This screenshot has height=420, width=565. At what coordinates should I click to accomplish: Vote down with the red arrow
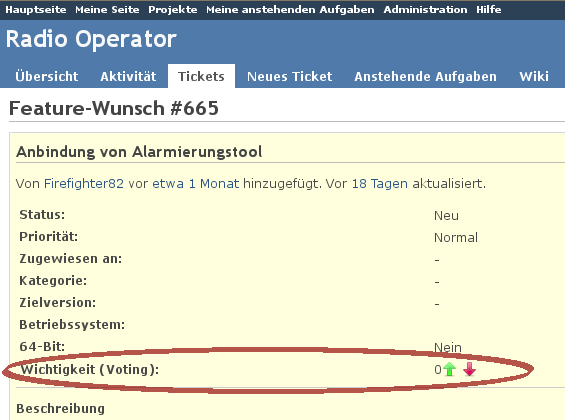click(470, 369)
